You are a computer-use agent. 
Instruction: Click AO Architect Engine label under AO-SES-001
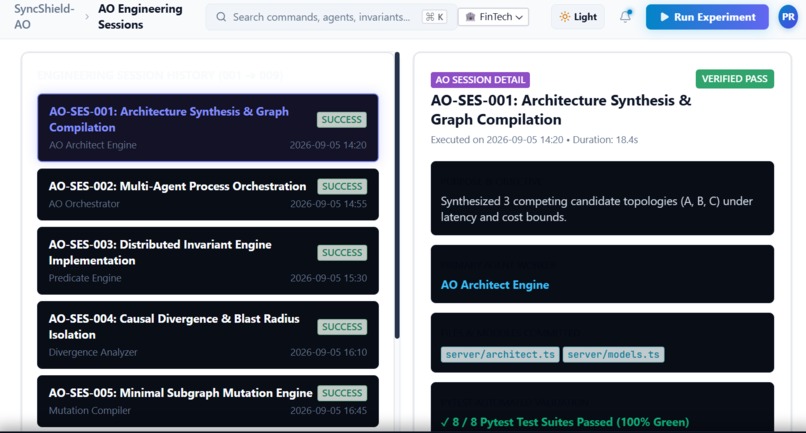pos(93,145)
